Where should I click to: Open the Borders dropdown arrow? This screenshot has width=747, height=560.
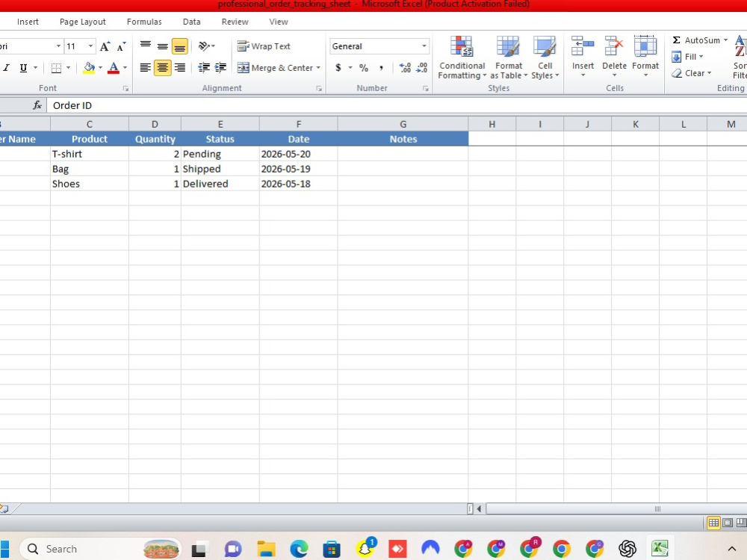[68, 68]
